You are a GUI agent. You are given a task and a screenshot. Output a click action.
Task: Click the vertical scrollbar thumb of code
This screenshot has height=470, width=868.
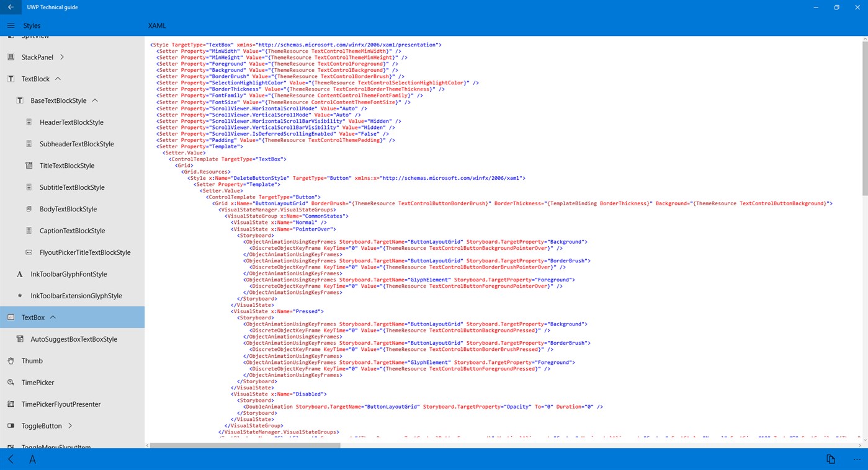(x=865, y=119)
